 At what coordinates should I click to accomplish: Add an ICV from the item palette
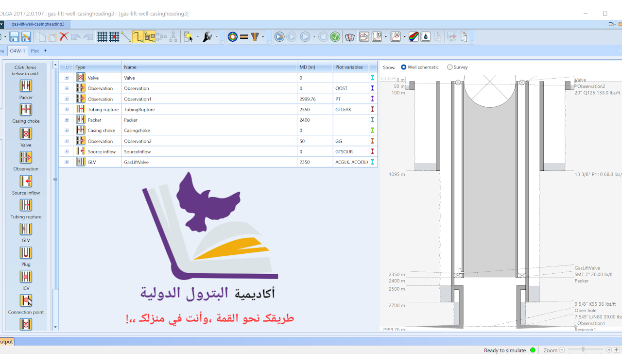[26, 277]
